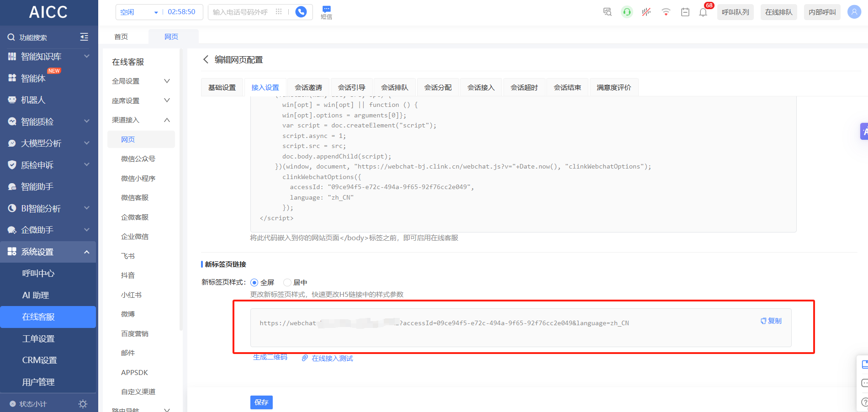The image size is (868, 412).
Task: Click the 在线排队 button
Action: pyautogui.click(x=779, y=12)
